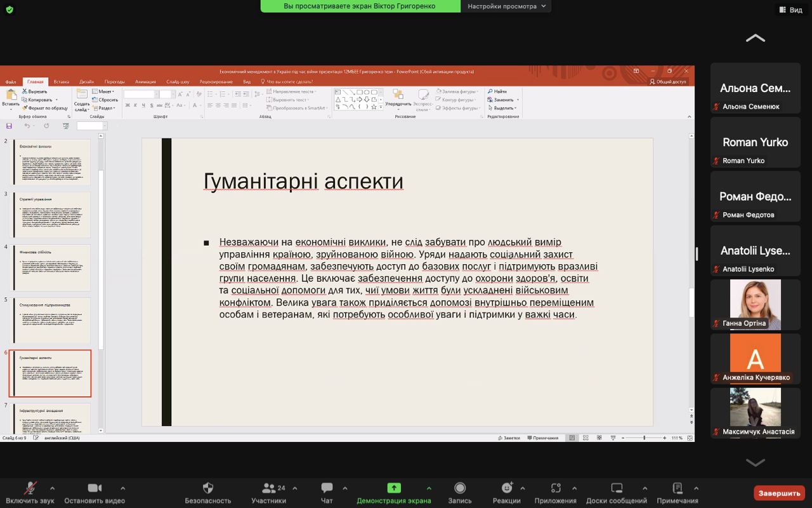
Task: Open the Replace (Заменить) dropdown
Action: (504, 100)
